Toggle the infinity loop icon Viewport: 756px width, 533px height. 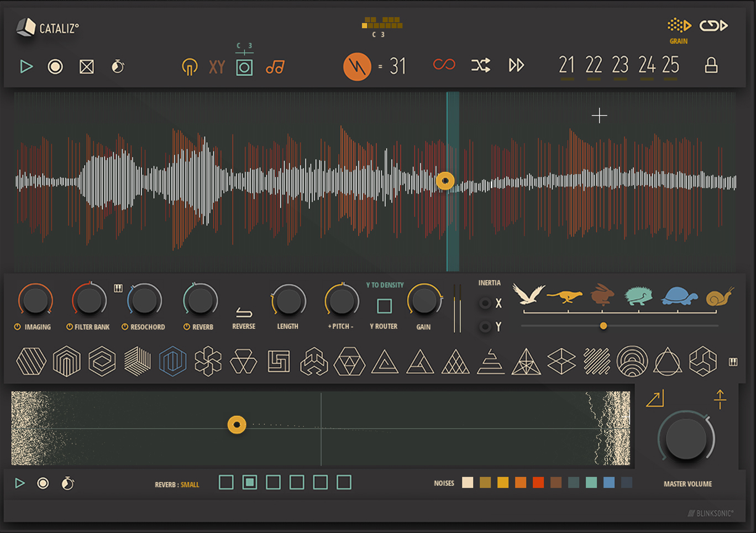pos(444,65)
